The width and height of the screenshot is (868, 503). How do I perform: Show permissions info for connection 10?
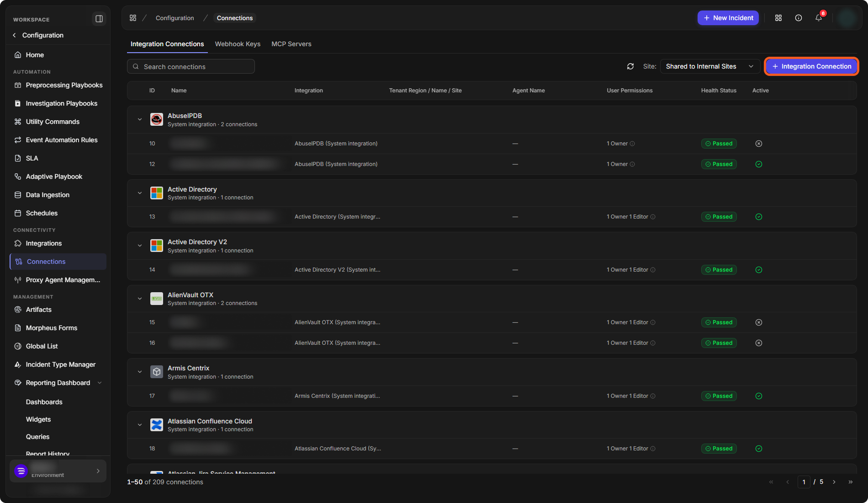tap(632, 144)
